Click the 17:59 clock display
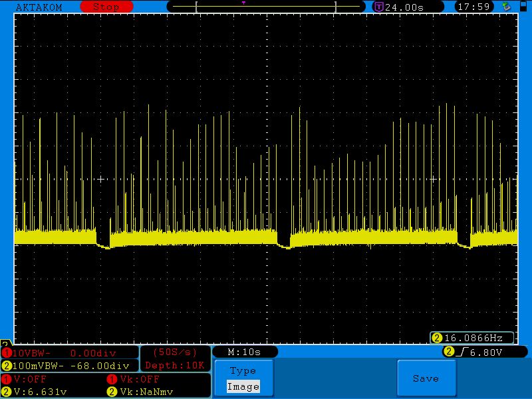The height and width of the screenshot is (399, 532). point(473,7)
